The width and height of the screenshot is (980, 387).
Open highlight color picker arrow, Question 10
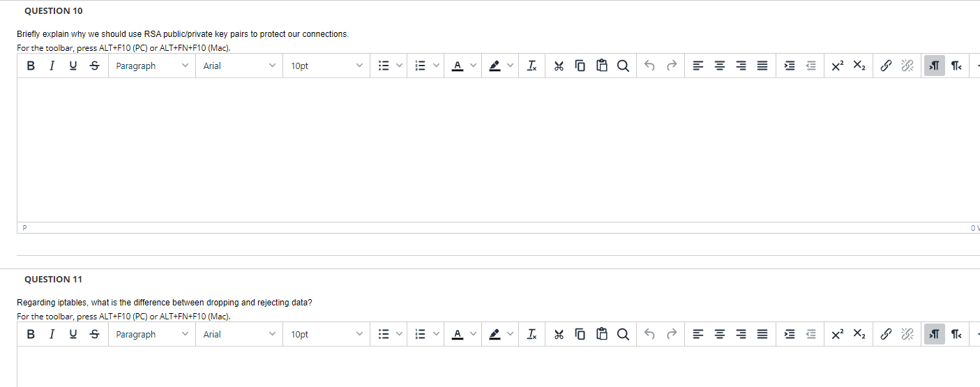click(510, 66)
